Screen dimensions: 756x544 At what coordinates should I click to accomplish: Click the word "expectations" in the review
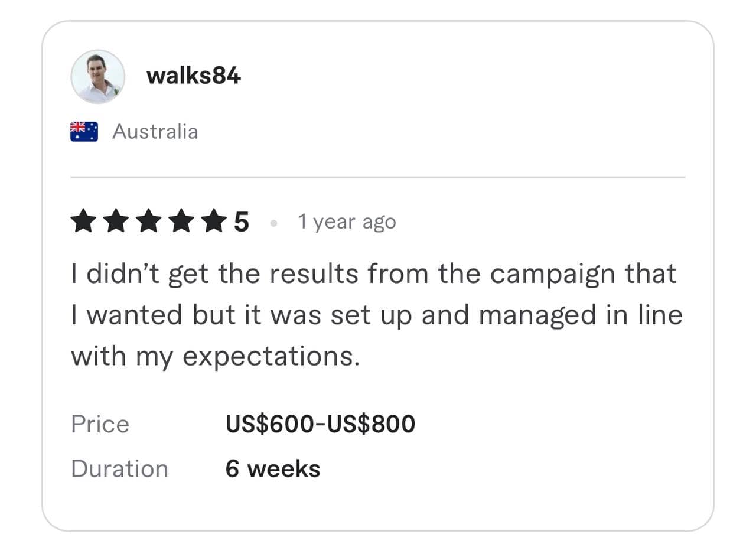coord(269,357)
